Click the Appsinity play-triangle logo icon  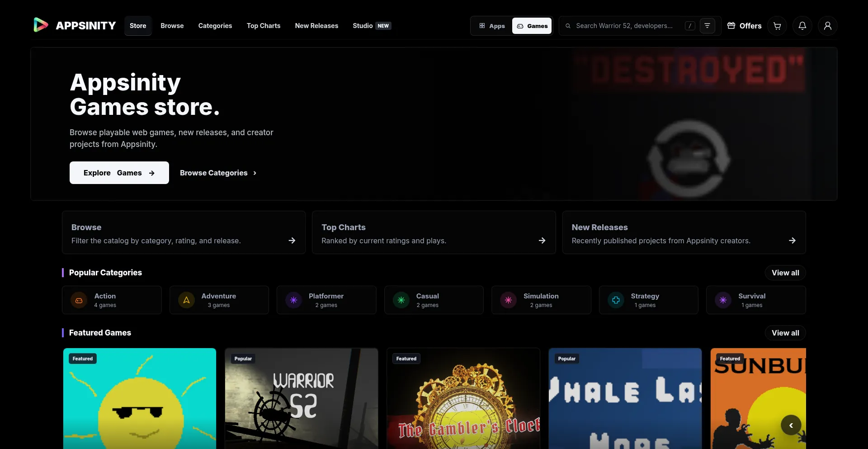pyautogui.click(x=41, y=25)
